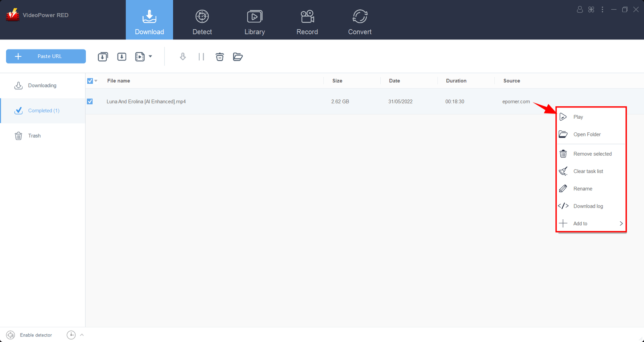644x342 pixels.
Task: Click the batch download icon in toolbar
Action: (x=103, y=57)
